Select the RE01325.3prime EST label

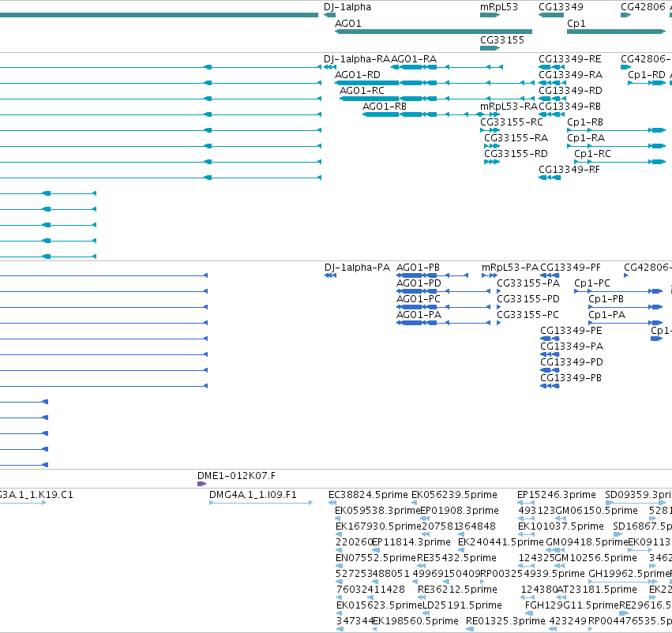pos(505,621)
